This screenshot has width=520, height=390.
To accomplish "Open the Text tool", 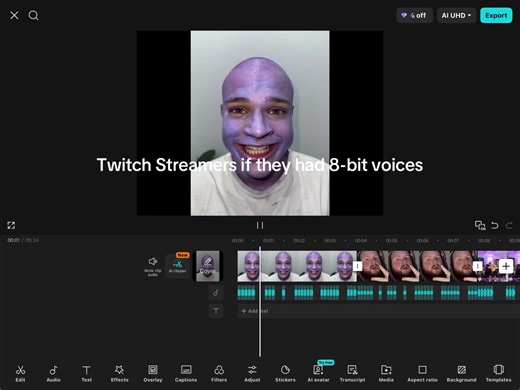I will (x=86, y=373).
